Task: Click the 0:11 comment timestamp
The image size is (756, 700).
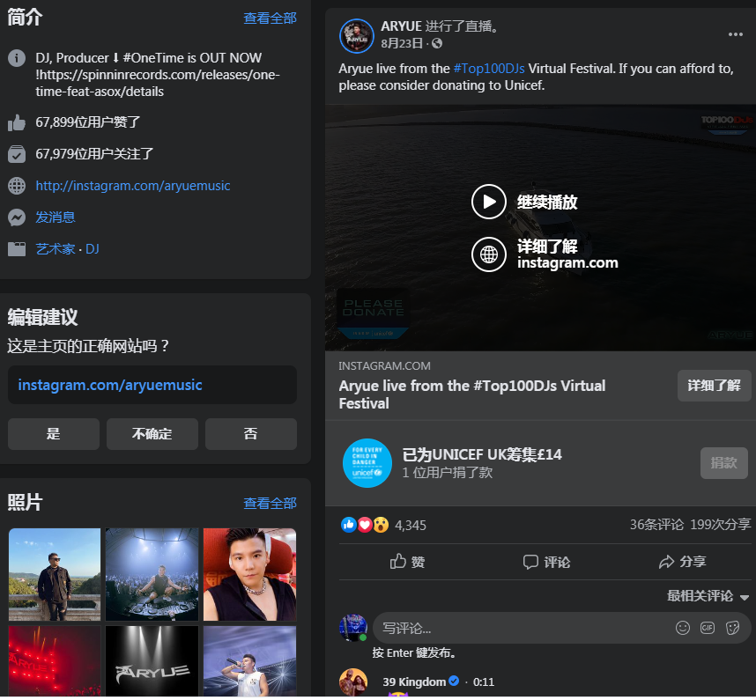Action: pos(484,682)
